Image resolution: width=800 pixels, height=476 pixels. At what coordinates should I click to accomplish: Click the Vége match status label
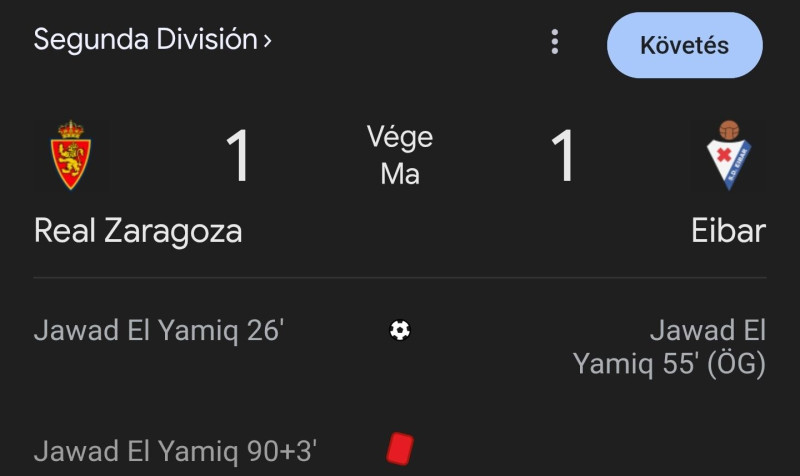[400, 137]
